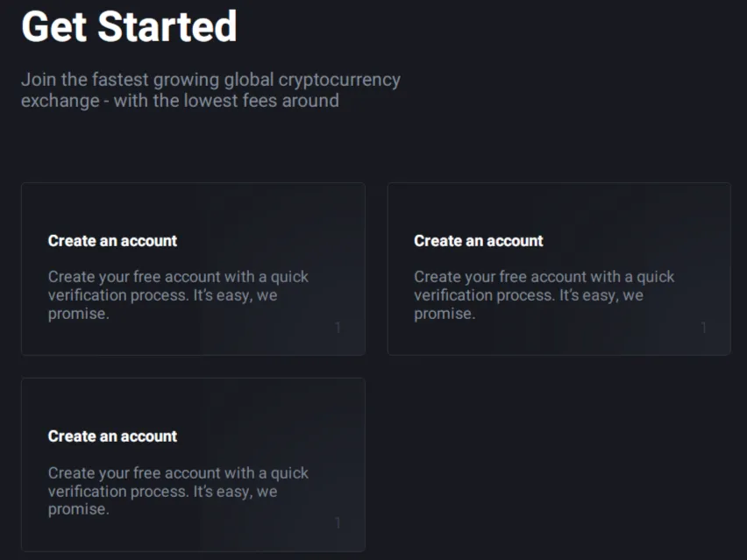
Task: Click the word 'promise.' in top-right card
Action: [445, 314]
